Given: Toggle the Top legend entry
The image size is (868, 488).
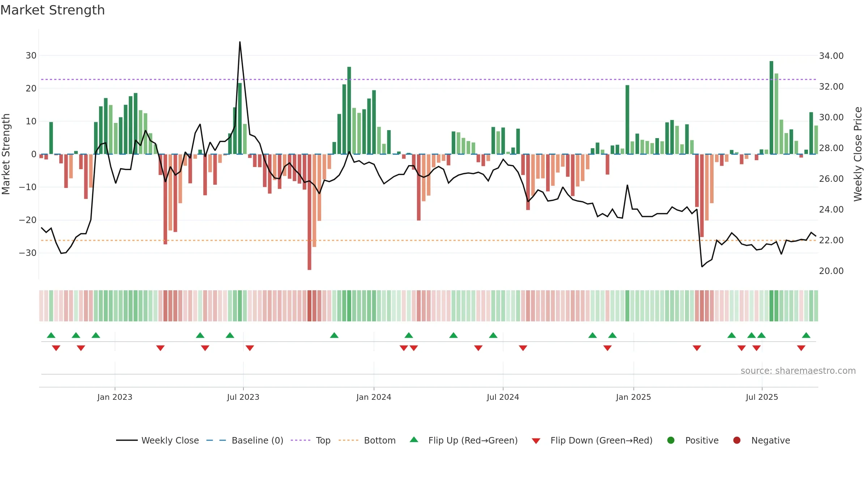Looking at the screenshot, I should pos(311,440).
